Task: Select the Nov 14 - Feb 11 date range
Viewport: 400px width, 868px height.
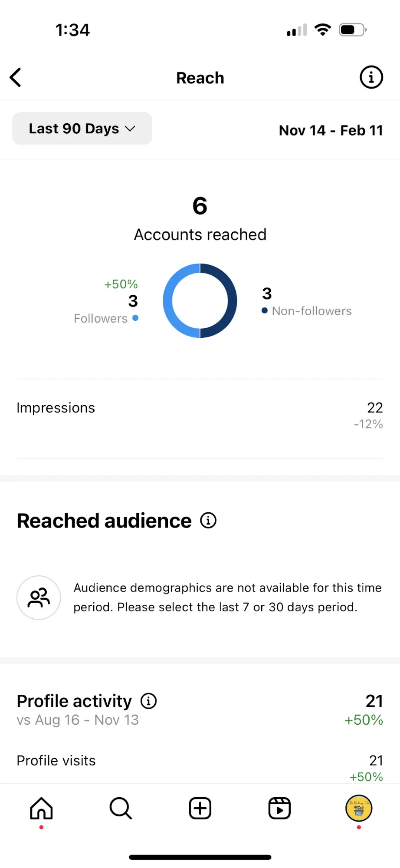Action: 331,130
